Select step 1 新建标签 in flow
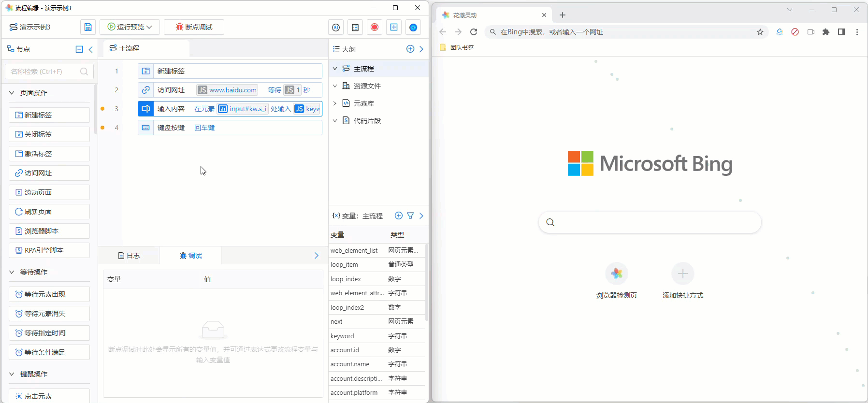This screenshot has width=868, height=403. pyautogui.click(x=230, y=71)
